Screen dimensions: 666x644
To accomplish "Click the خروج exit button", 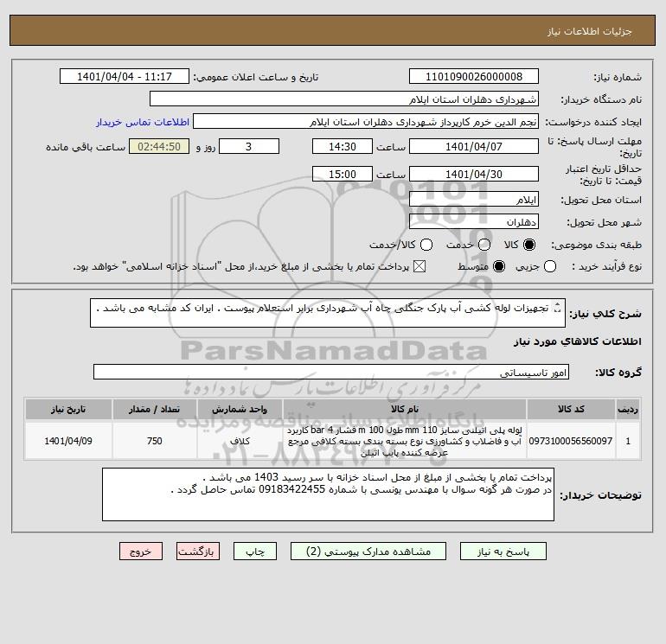I will (x=141, y=551).
